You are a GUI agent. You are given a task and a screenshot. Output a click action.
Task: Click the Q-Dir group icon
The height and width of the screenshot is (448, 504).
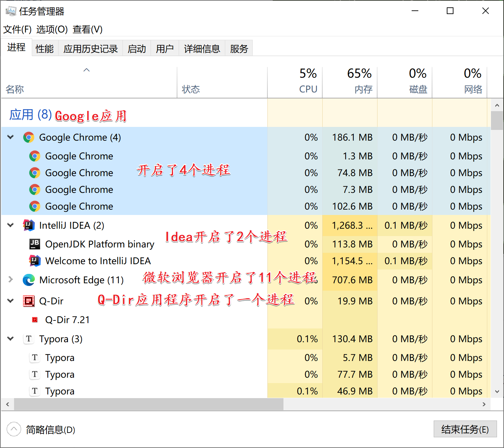coord(29,301)
